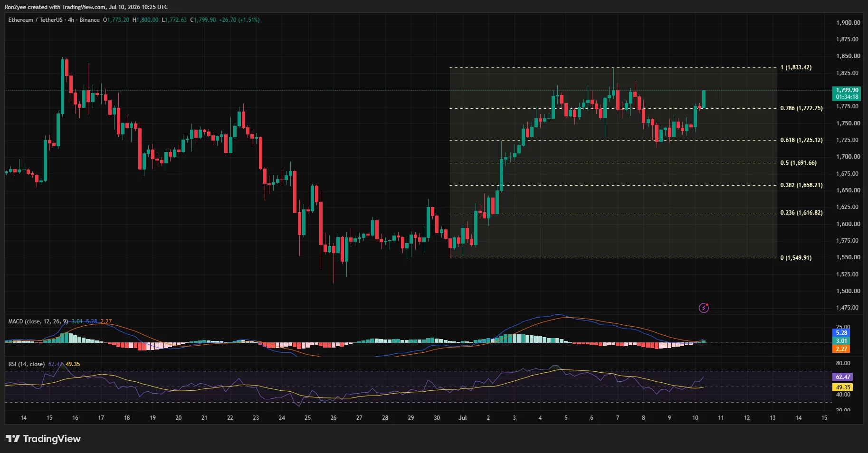Click the MACD (close, 12, 26, 9) legend
The image size is (868, 453).
coord(38,321)
